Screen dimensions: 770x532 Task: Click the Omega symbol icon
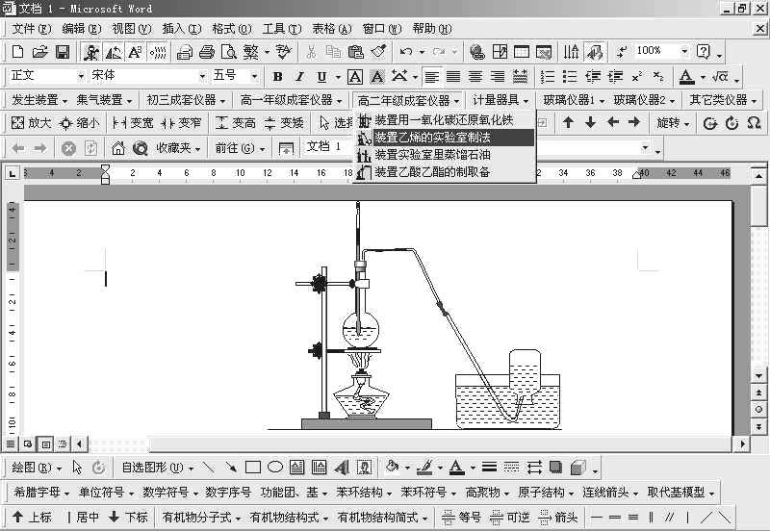(x=754, y=123)
